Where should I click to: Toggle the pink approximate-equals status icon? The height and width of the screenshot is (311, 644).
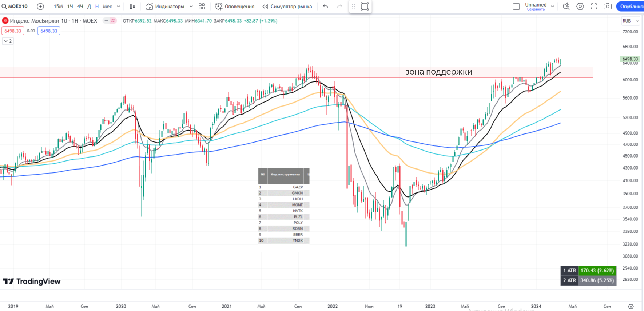(x=113, y=21)
